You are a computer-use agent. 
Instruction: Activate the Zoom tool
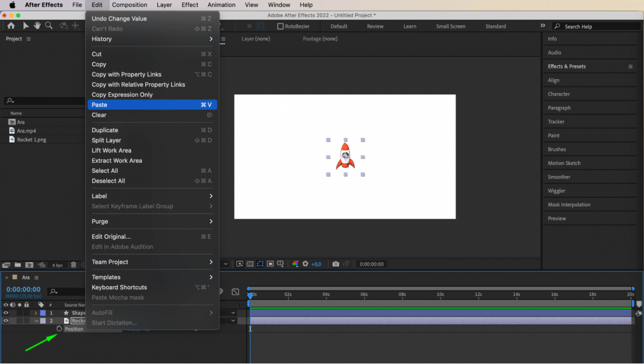click(49, 26)
